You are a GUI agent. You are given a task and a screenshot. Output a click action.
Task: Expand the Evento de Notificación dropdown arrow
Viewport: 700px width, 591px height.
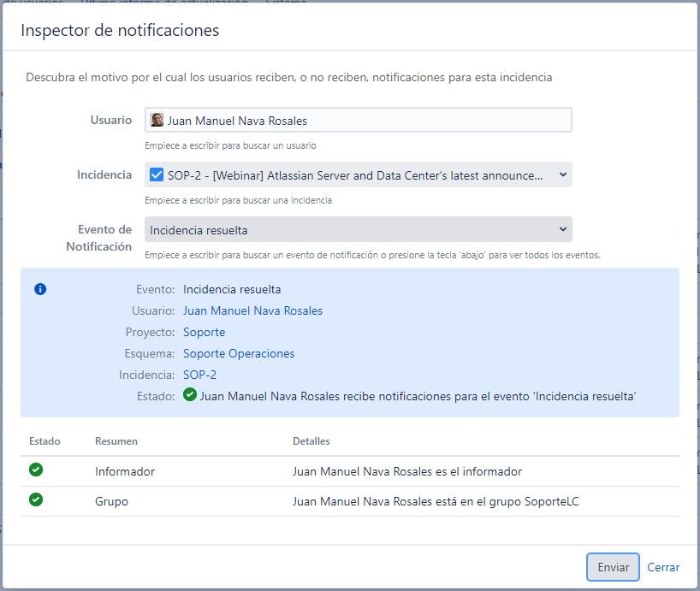[x=562, y=229]
